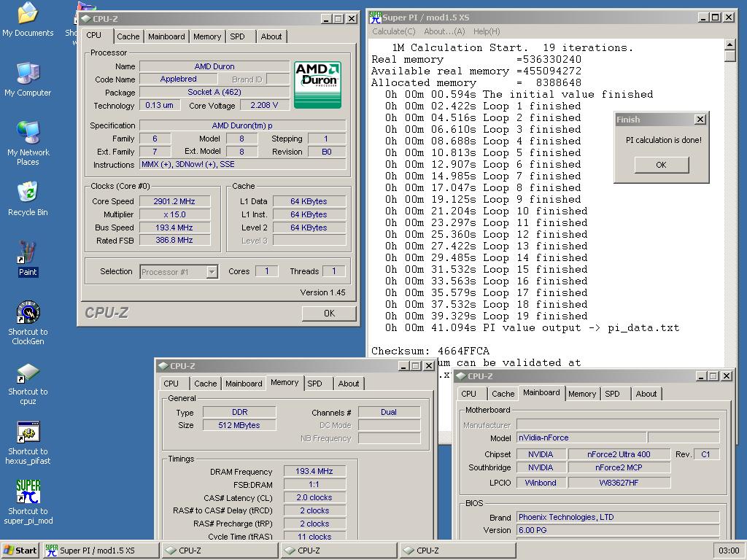
Task: Select Mainboard tab in the Memory CPU-Z window
Action: coord(244,384)
